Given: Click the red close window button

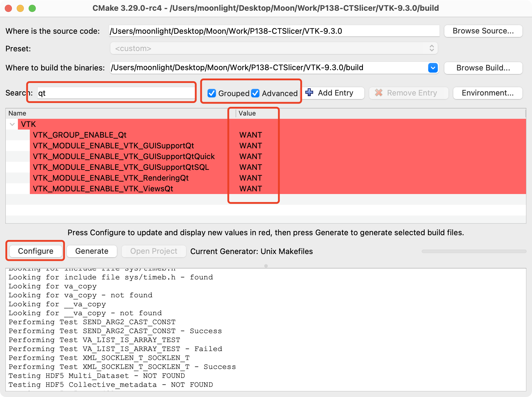Looking at the screenshot, I should click(x=9, y=8).
